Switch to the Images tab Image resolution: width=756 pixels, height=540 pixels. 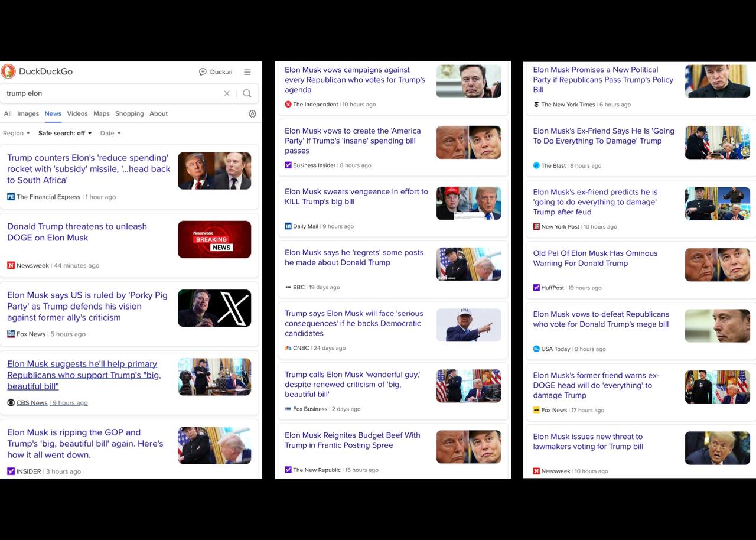(x=28, y=114)
